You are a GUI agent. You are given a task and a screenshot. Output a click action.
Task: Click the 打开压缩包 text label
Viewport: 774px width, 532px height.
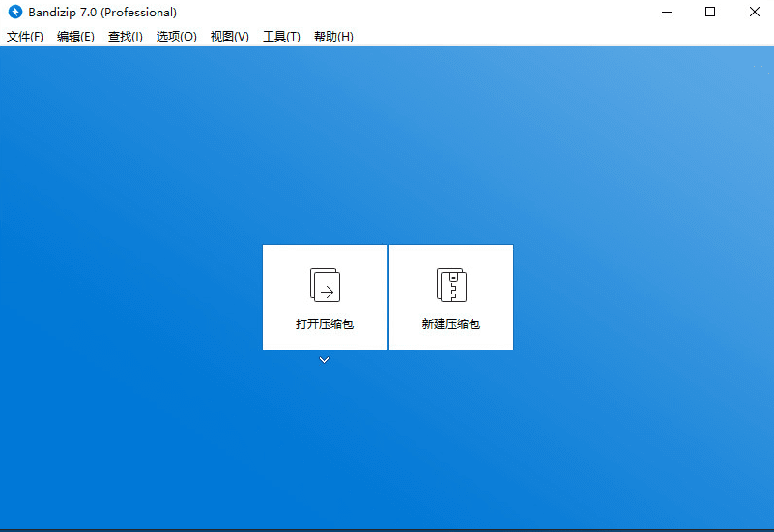(325, 324)
